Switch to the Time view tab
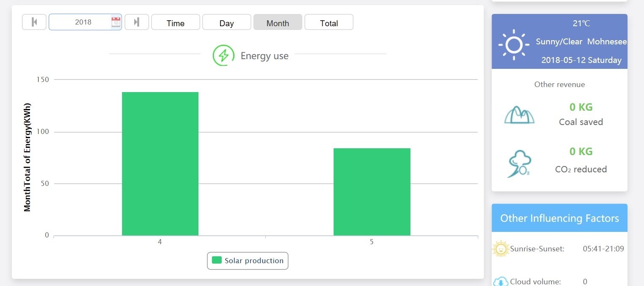644x286 pixels. click(175, 23)
